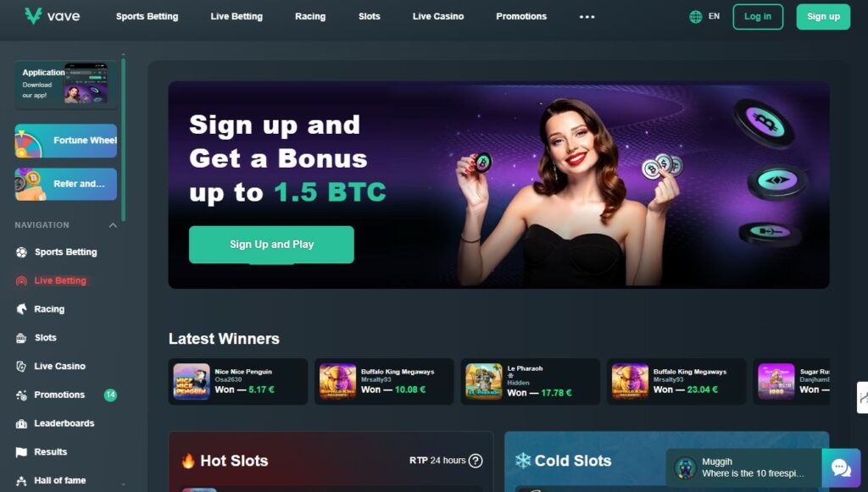Open the RTP help question mark icon
The width and height of the screenshot is (868, 492).
coord(476,461)
